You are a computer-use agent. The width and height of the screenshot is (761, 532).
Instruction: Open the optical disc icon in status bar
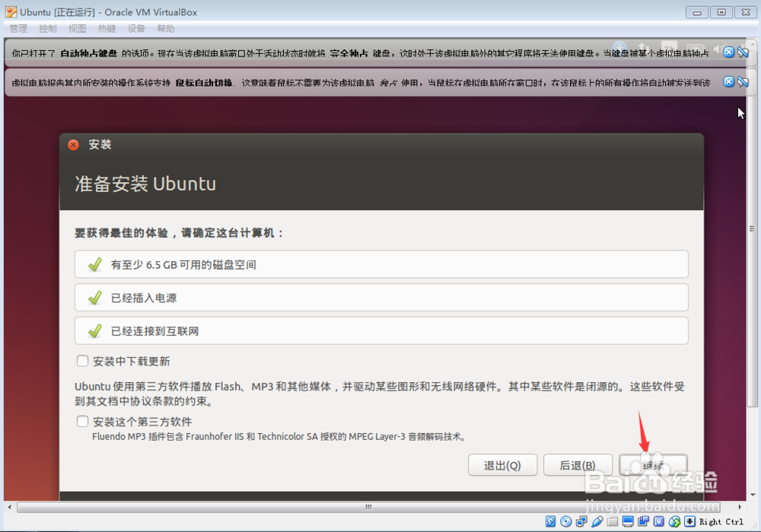tap(565, 521)
